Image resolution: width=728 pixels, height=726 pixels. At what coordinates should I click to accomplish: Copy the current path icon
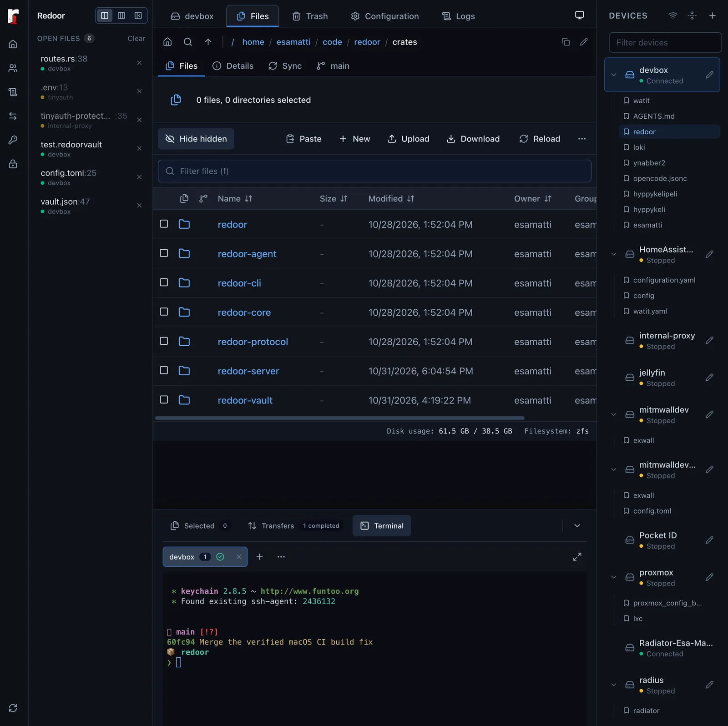click(x=566, y=42)
